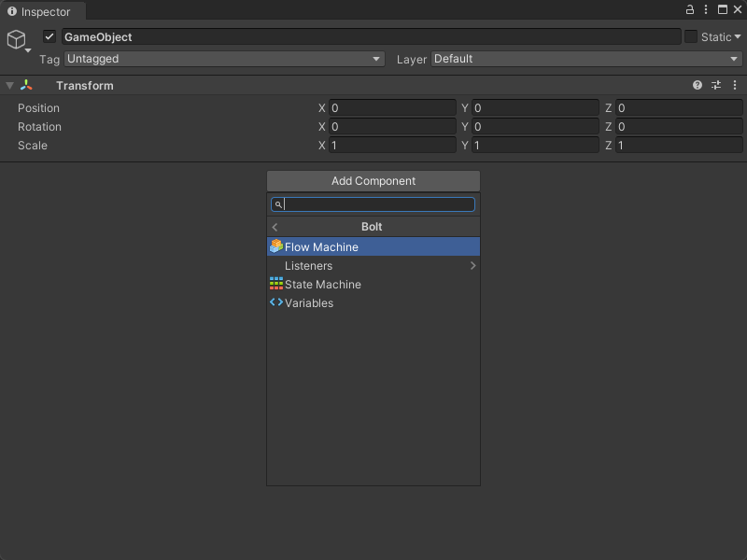This screenshot has width=747, height=560.
Task: Select Flow Machine from the Bolt list
Action: tap(321, 247)
